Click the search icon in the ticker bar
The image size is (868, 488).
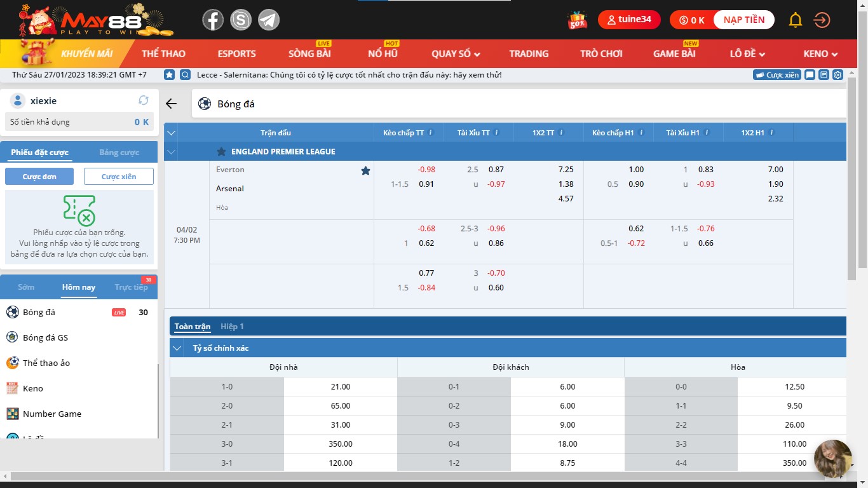coord(185,75)
